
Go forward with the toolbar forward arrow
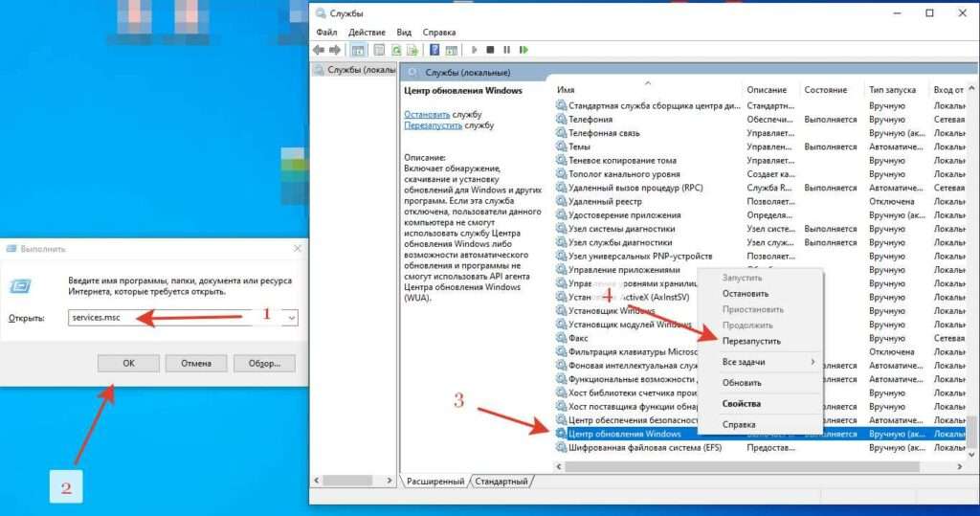[x=335, y=50]
